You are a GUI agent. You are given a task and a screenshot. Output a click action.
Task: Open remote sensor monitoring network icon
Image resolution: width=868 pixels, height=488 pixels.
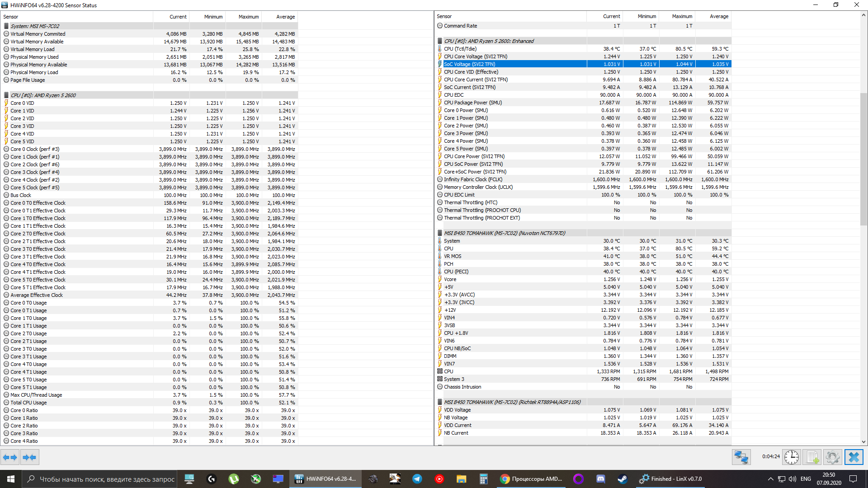pos(741,457)
